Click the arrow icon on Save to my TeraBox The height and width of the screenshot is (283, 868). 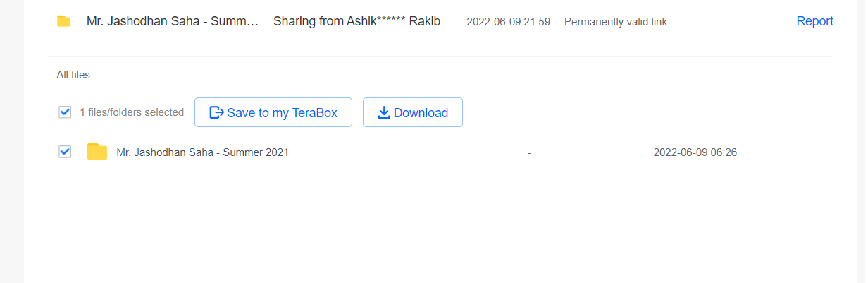point(216,112)
